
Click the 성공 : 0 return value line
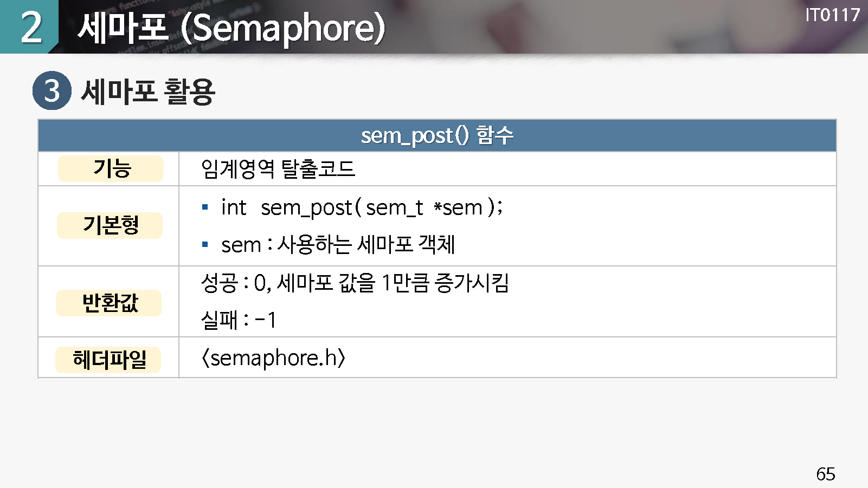[x=355, y=283]
